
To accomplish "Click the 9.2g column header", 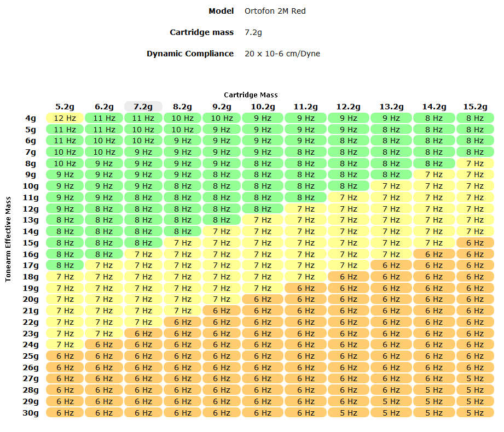I will (x=222, y=107).
